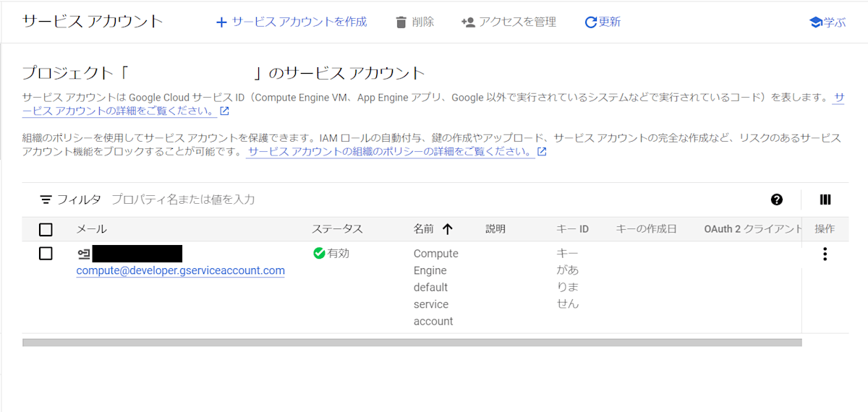
Task: Open the 学ぶ learn panel
Action: point(827,22)
